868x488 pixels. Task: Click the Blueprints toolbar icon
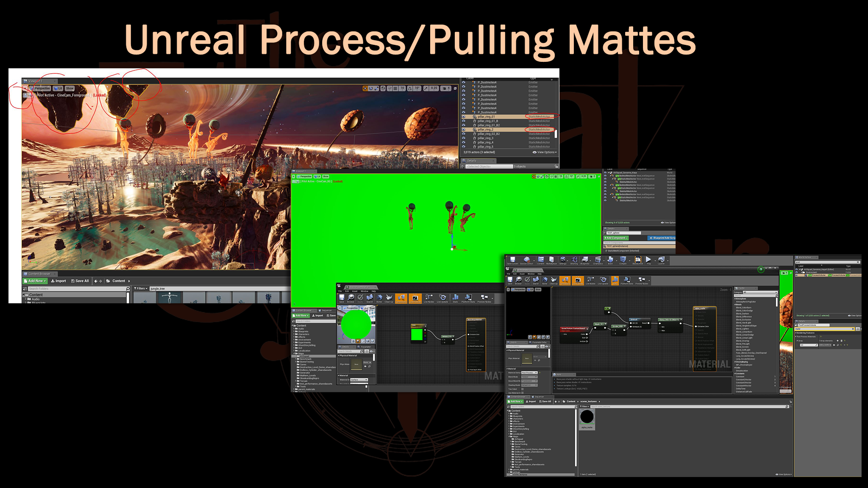click(585, 260)
